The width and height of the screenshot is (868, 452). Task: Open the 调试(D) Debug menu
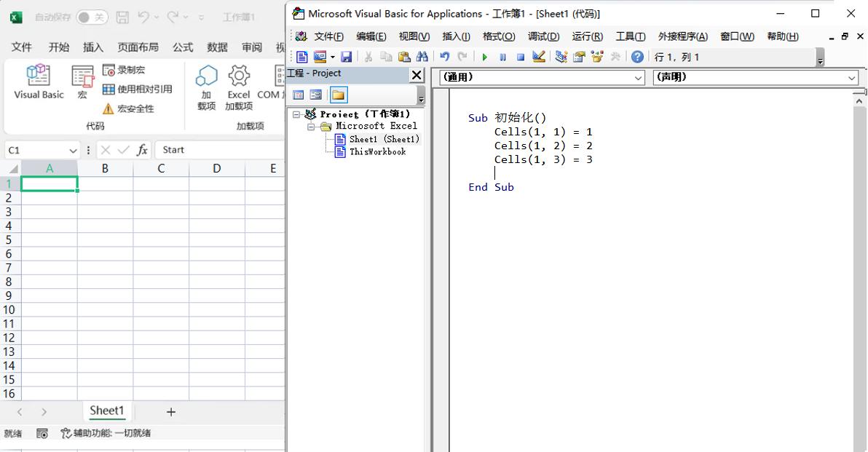click(543, 36)
